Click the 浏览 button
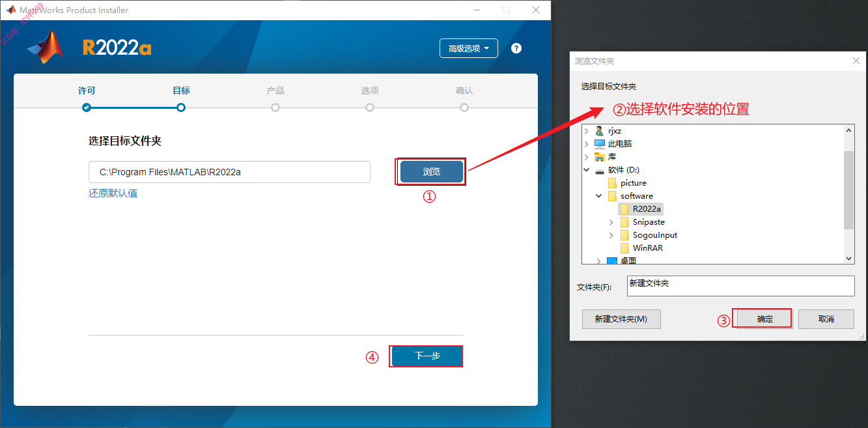The image size is (868, 428). coord(432,171)
